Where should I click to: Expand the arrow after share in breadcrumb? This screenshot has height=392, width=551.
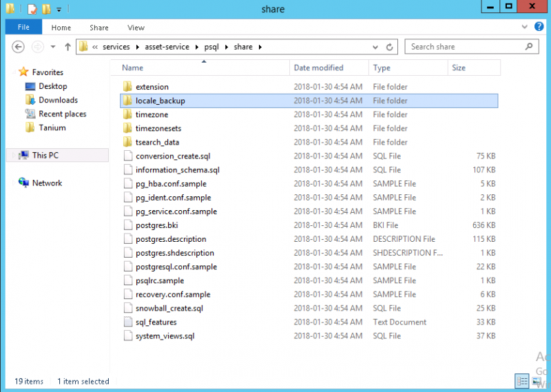click(x=260, y=47)
